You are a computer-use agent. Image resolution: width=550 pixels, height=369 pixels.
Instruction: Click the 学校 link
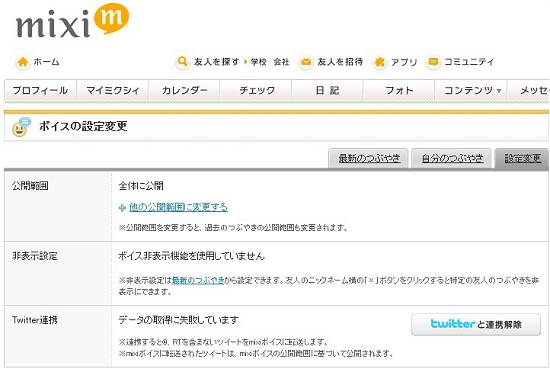pos(259,62)
